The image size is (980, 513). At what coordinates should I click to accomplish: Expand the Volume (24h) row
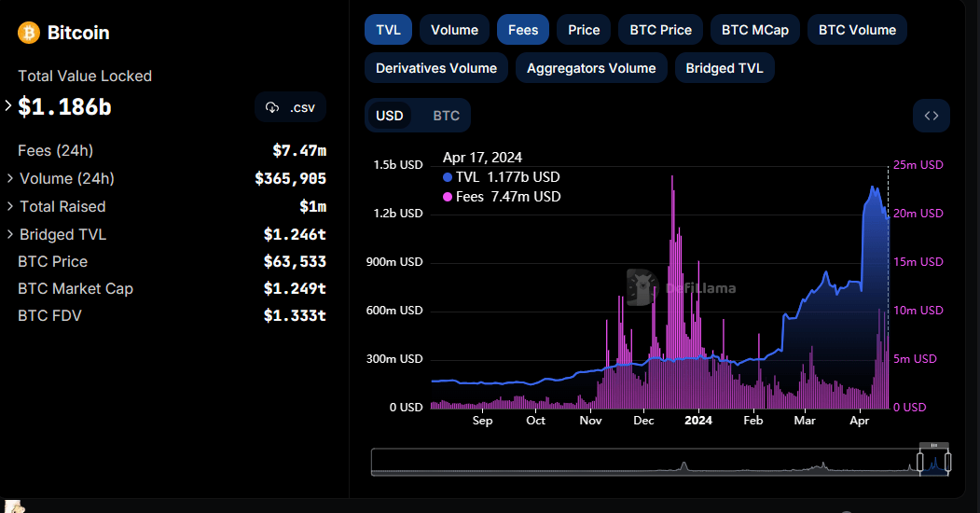coord(10,178)
